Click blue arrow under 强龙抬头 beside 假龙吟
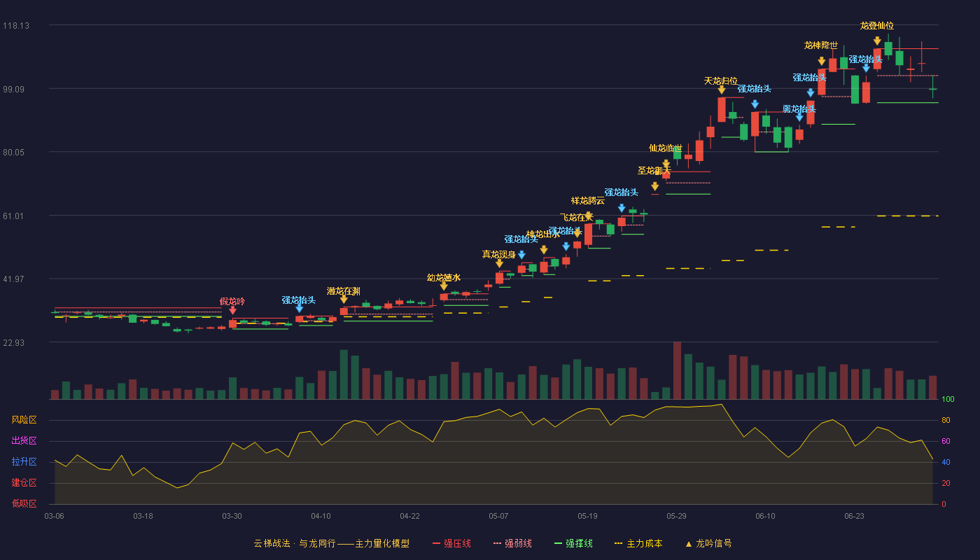The width and height of the screenshot is (980, 560). (x=300, y=308)
